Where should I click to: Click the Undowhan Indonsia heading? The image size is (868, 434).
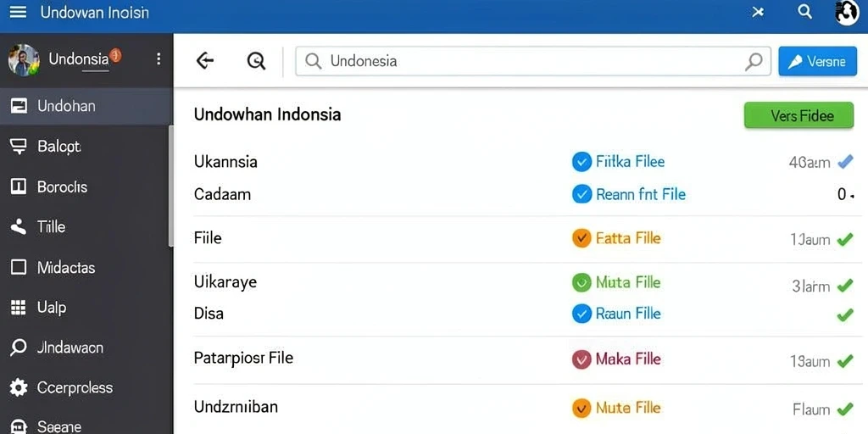267,114
